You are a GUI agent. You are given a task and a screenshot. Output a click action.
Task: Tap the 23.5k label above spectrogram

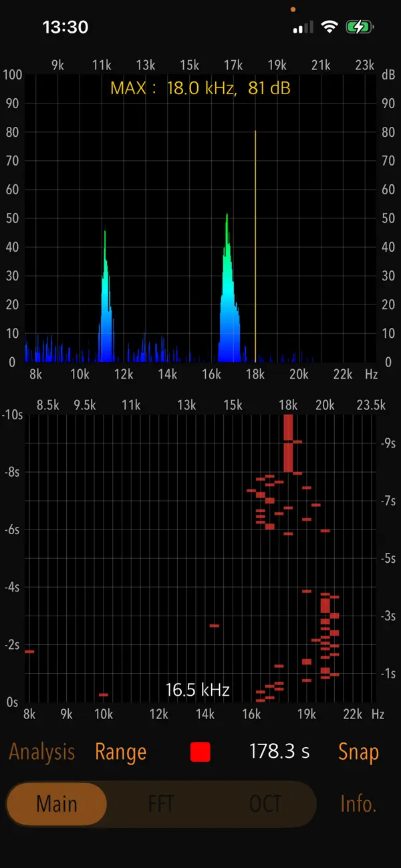point(371,405)
